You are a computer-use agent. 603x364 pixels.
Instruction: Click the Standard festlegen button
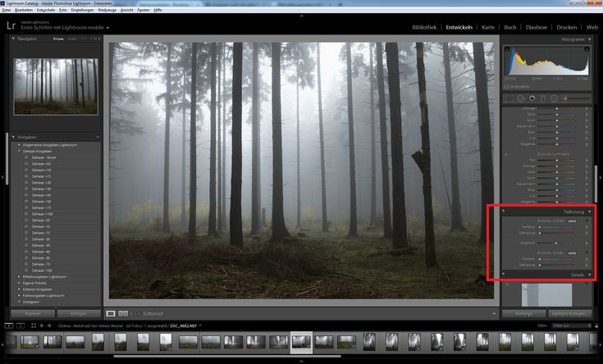(569, 314)
